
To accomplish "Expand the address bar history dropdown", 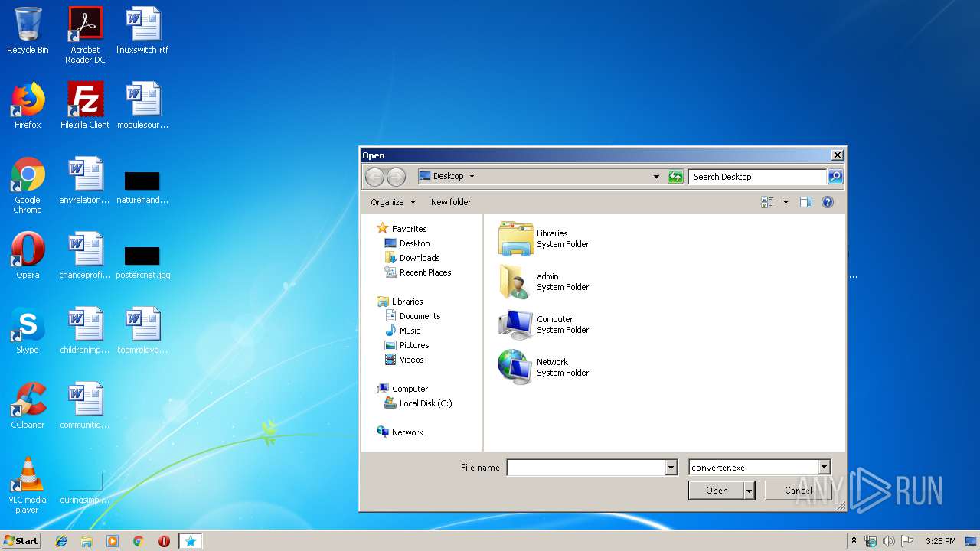I will pyautogui.click(x=656, y=177).
